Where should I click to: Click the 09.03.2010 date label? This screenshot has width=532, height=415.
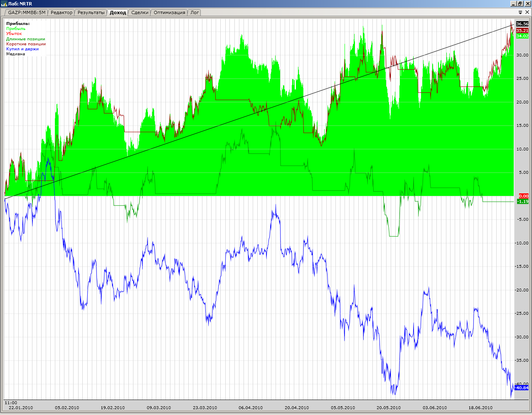click(x=159, y=408)
